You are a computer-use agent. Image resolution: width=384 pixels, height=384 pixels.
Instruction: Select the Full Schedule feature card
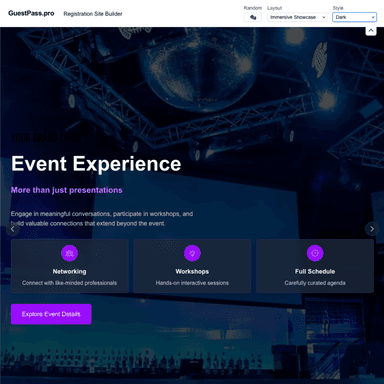pyautogui.click(x=315, y=266)
